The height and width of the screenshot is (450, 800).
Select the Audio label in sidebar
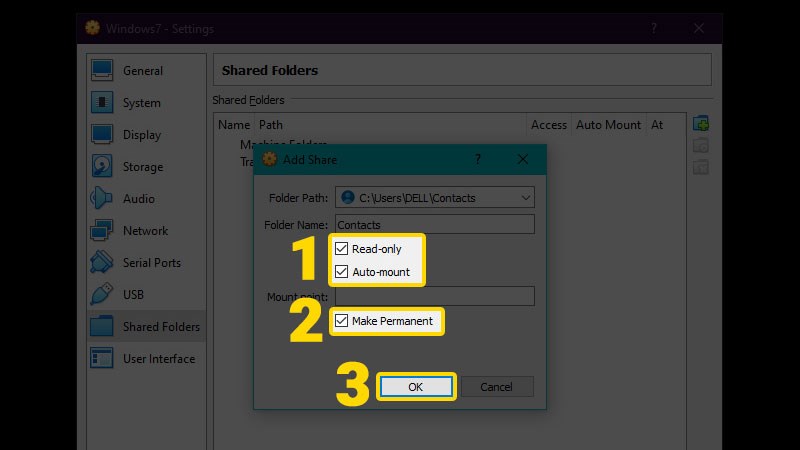pos(139,199)
